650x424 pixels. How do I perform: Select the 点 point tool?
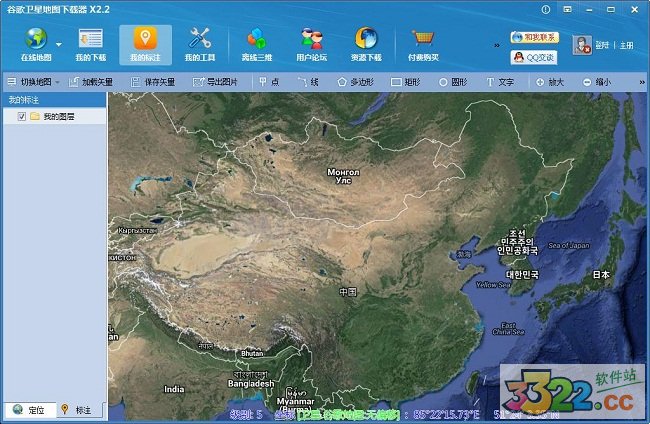(x=269, y=82)
